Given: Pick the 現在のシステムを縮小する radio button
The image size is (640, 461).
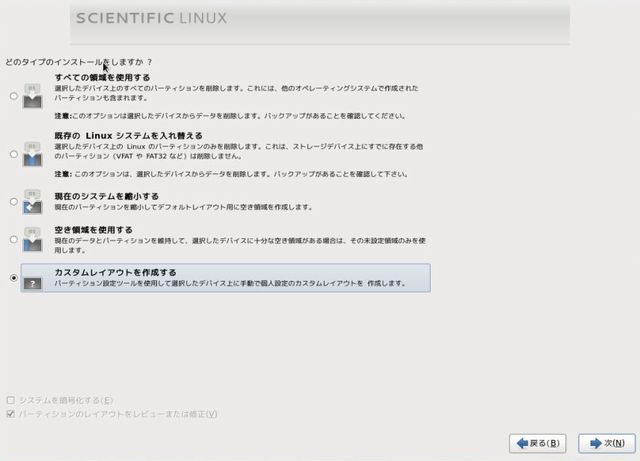Looking at the screenshot, I should [13, 202].
